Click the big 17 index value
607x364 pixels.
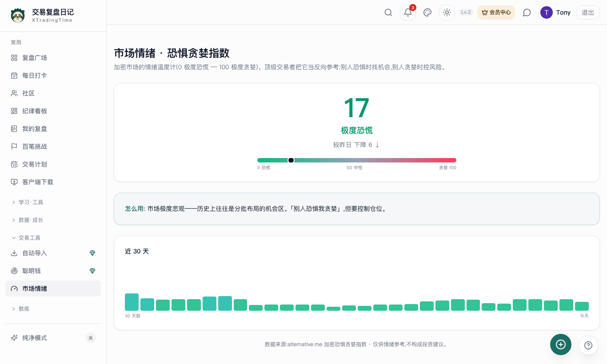pyautogui.click(x=357, y=108)
